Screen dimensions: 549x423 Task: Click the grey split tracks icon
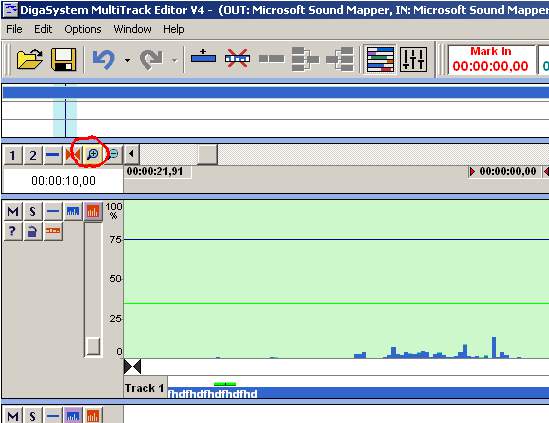pos(340,59)
